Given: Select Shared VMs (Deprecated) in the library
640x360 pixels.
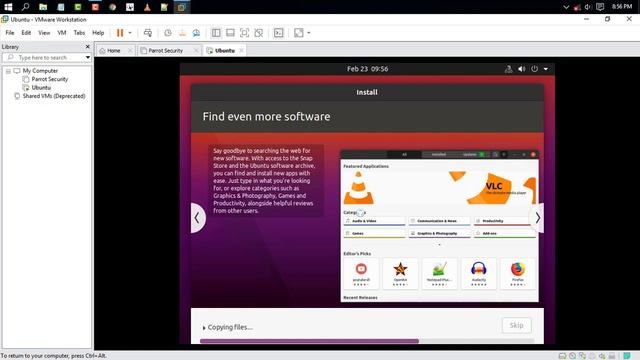Looking at the screenshot, I should click(54, 96).
